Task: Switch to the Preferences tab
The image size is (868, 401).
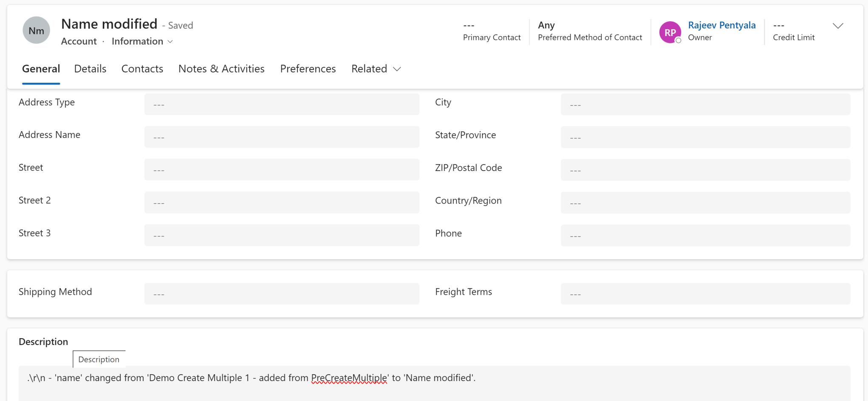Action: (x=308, y=68)
